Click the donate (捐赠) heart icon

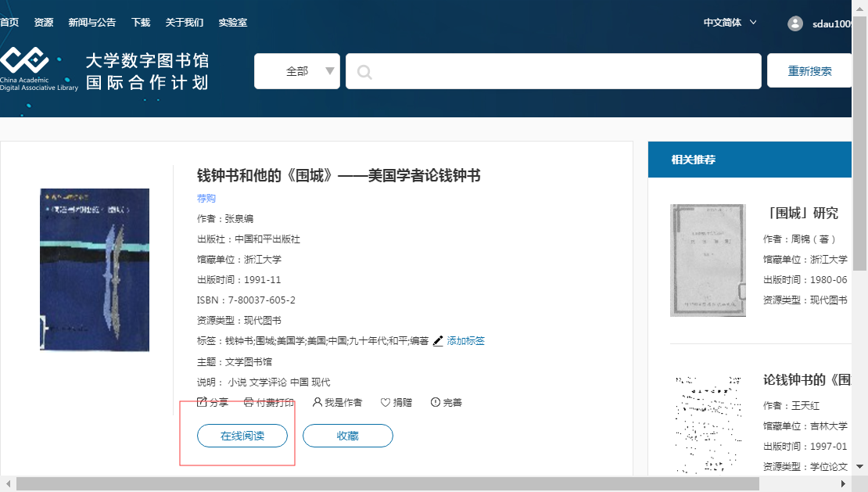coord(385,402)
